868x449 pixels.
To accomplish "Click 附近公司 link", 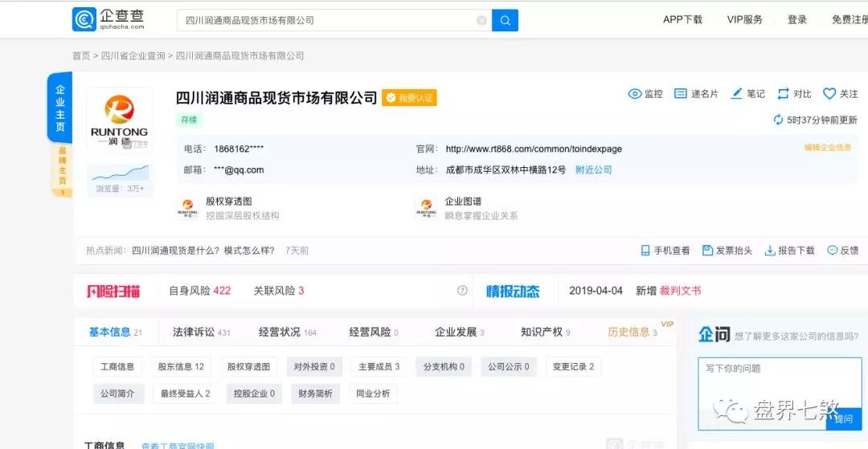I will (593, 169).
